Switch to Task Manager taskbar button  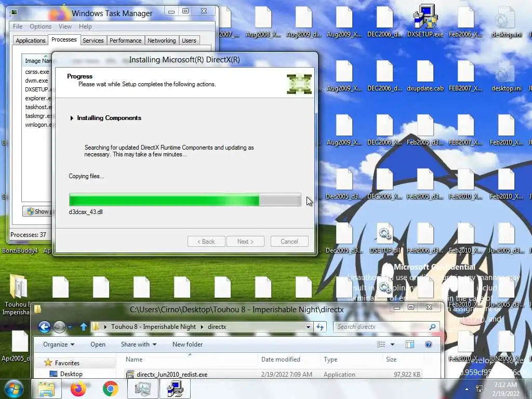tap(143, 389)
